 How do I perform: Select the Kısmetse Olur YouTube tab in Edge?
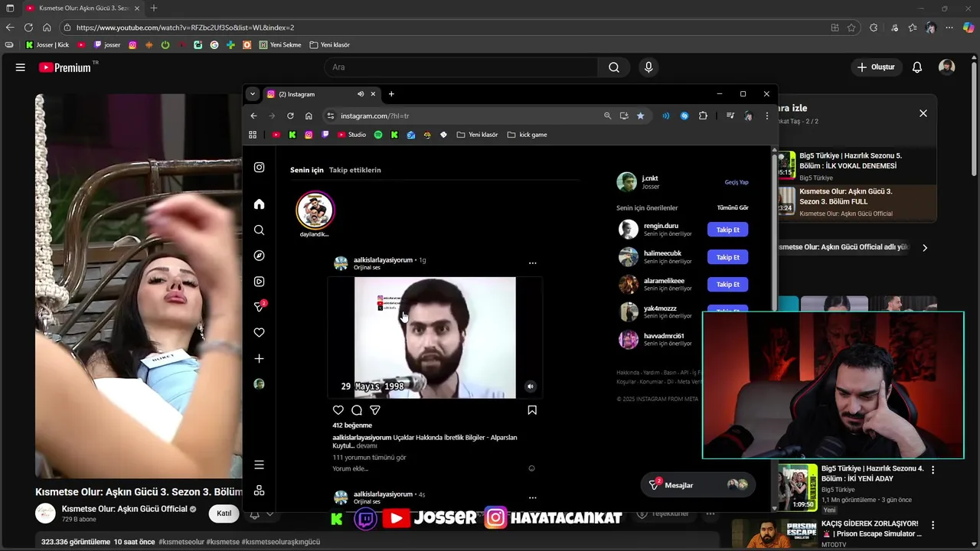point(82,8)
